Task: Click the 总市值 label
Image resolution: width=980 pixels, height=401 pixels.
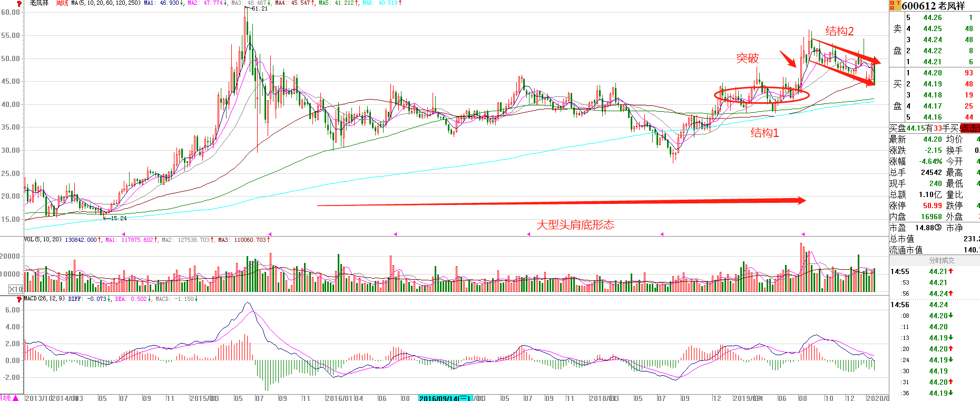Action: (x=902, y=239)
